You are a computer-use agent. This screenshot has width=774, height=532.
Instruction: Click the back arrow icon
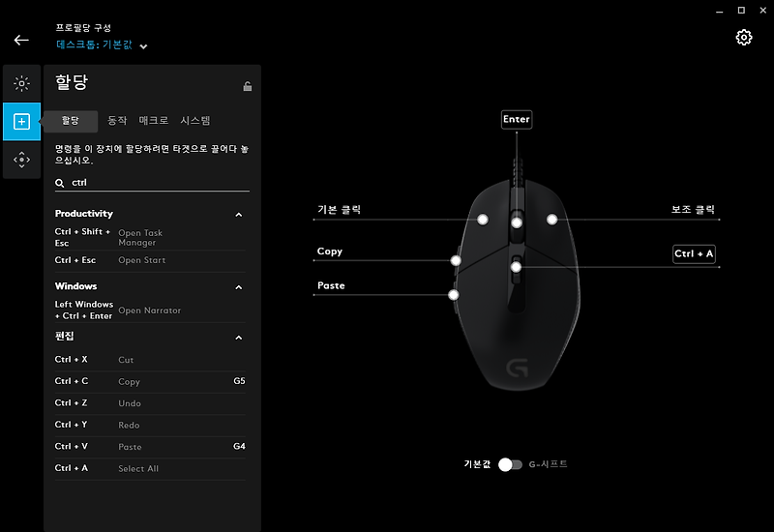pyautogui.click(x=21, y=40)
